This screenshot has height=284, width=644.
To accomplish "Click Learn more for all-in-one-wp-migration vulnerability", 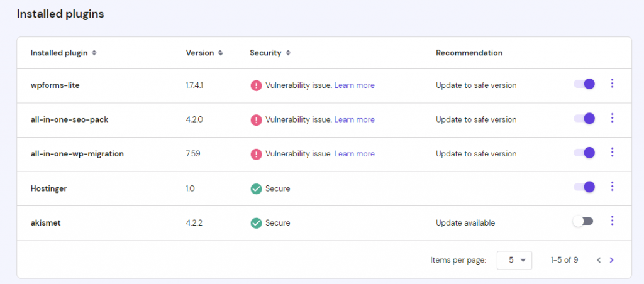I will click(x=354, y=154).
